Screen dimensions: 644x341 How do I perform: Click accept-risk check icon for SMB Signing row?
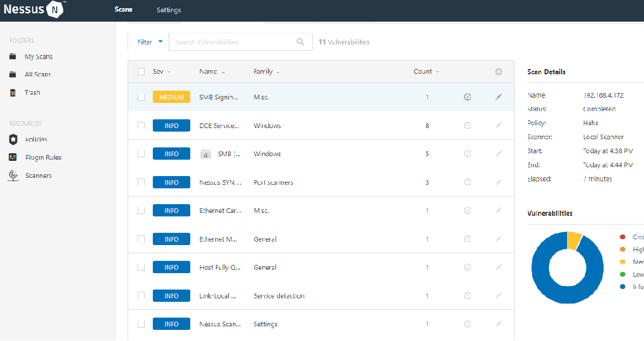(x=467, y=97)
